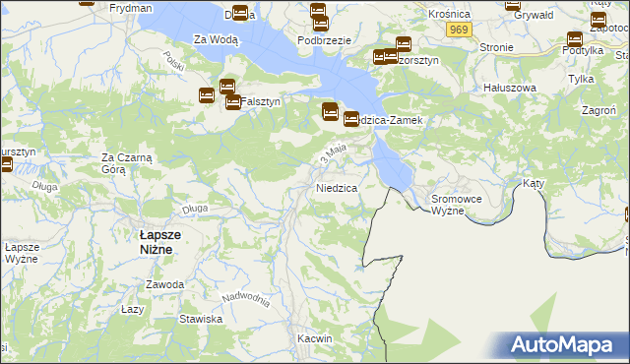The image size is (630, 364).
Task: Select the Nadwodnia street label
Action: (246, 299)
